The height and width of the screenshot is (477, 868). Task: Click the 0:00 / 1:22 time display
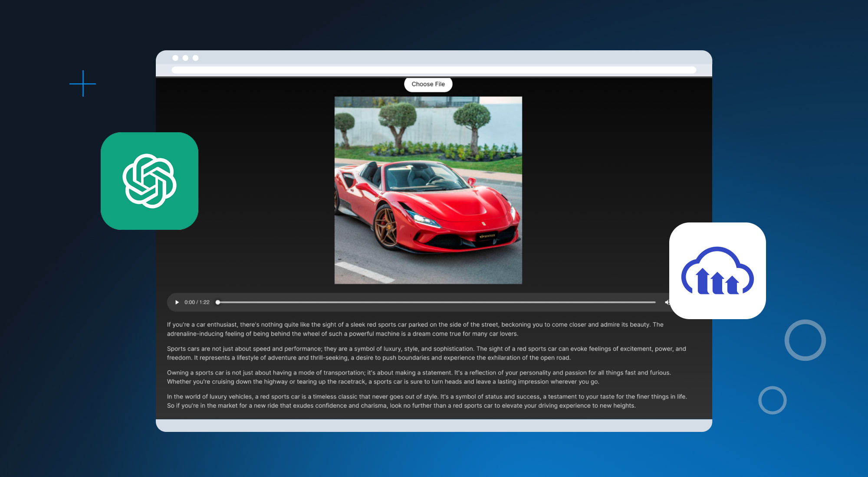pyautogui.click(x=197, y=302)
